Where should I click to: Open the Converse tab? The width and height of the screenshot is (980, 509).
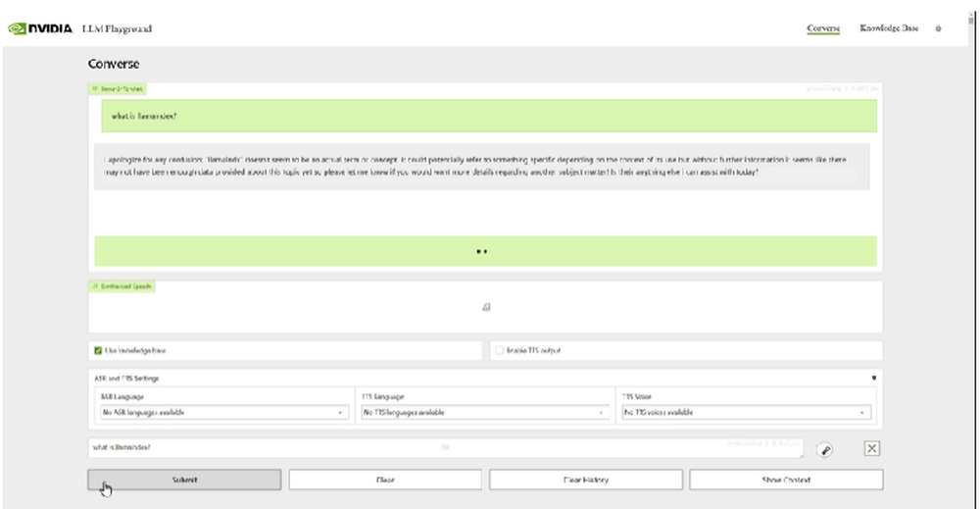coord(823,28)
